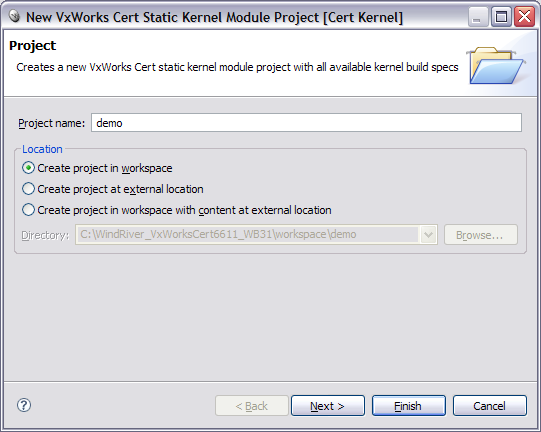541x432 pixels.
Task: Click the wizard description text under Project
Action: pos(237,67)
